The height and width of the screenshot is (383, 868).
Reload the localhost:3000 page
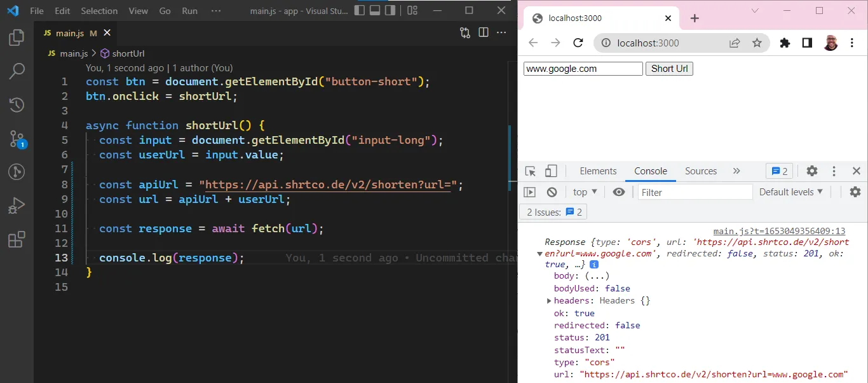pos(578,43)
